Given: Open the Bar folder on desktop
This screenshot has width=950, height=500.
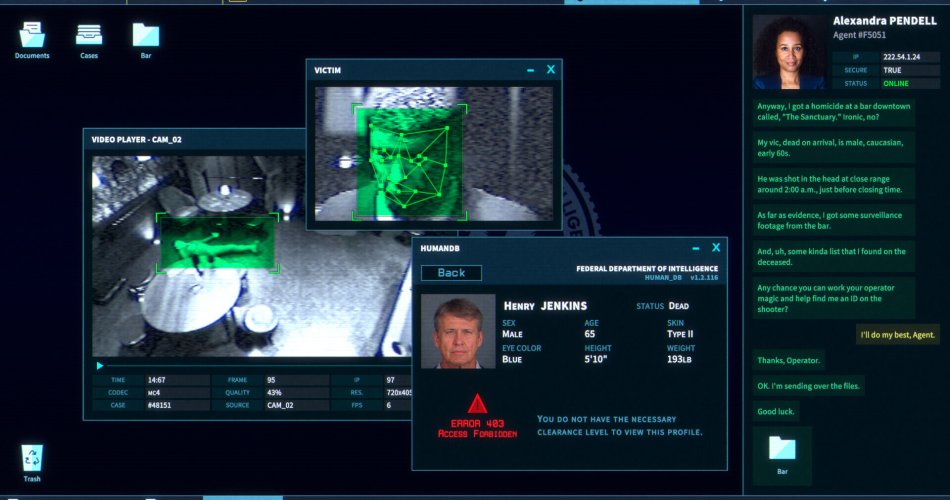Looking at the screenshot, I should click(x=146, y=39).
